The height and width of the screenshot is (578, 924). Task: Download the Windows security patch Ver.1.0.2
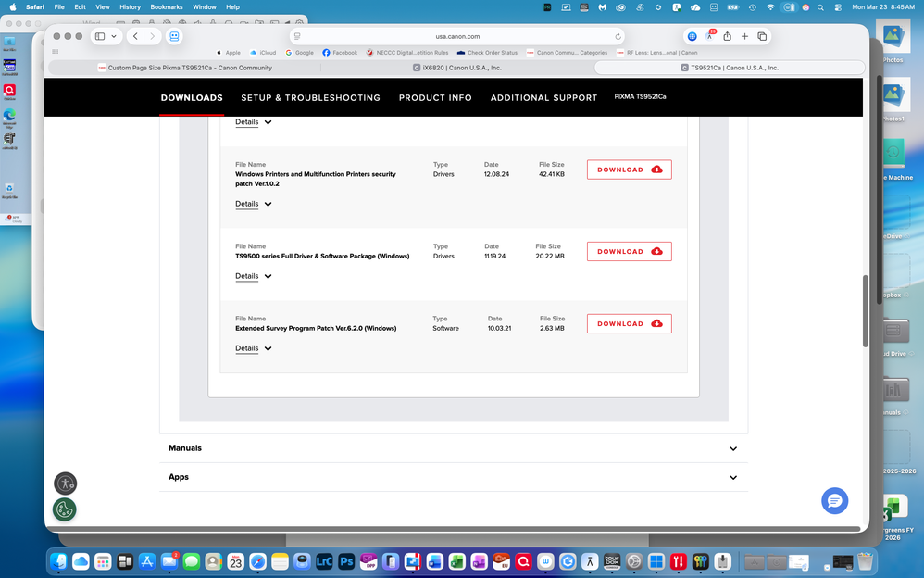[x=630, y=170]
